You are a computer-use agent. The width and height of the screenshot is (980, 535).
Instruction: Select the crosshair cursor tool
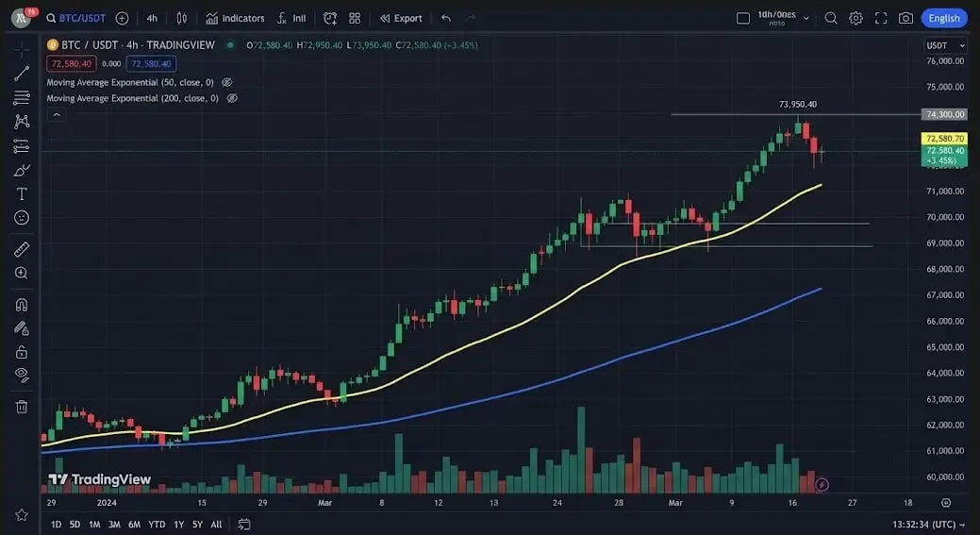[22, 49]
